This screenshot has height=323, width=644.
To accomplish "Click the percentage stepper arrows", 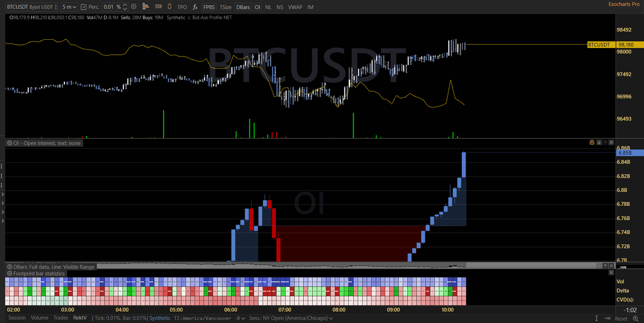I will pyautogui.click(x=125, y=7).
